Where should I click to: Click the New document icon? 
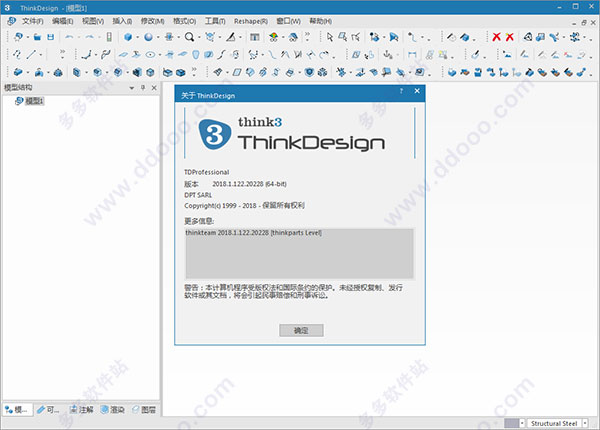coord(18,37)
